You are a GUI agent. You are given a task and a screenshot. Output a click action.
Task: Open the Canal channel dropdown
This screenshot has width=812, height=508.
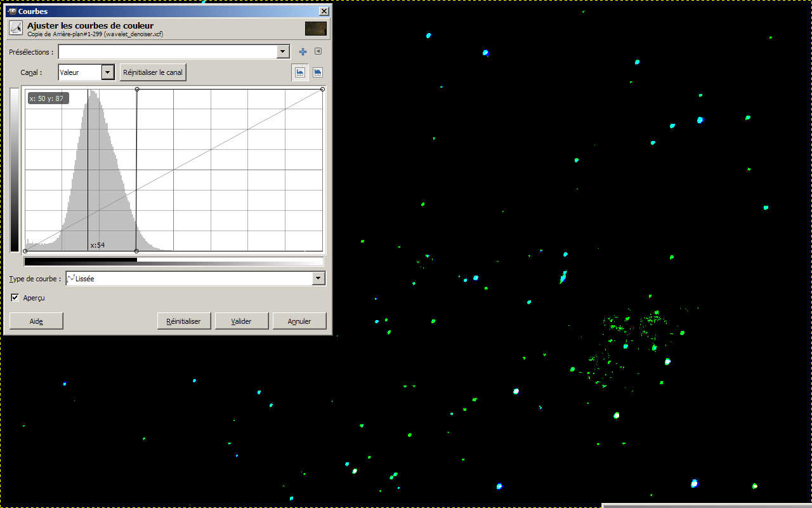(107, 72)
